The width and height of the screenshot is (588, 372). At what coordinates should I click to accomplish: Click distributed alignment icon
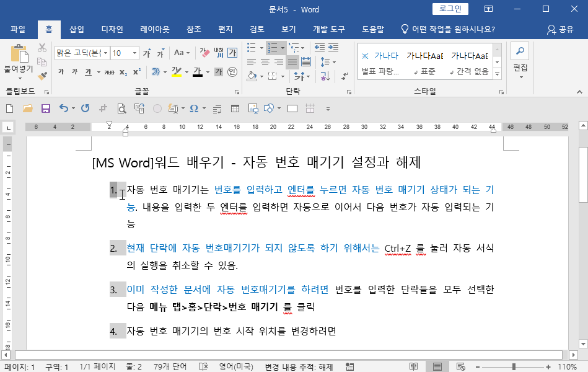pyautogui.click(x=306, y=62)
